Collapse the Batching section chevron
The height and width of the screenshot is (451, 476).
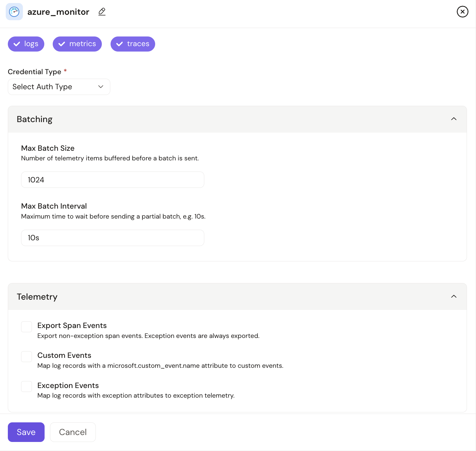click(x=454, y=119)
